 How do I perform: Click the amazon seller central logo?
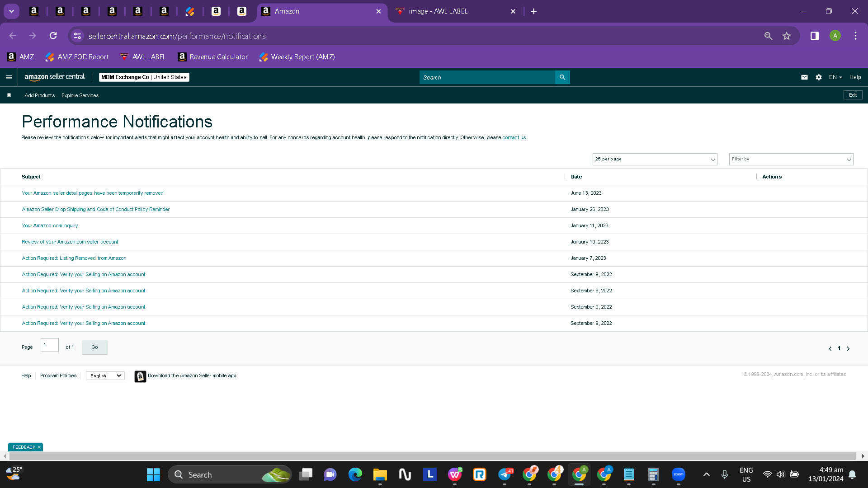[x=55, y=77]
